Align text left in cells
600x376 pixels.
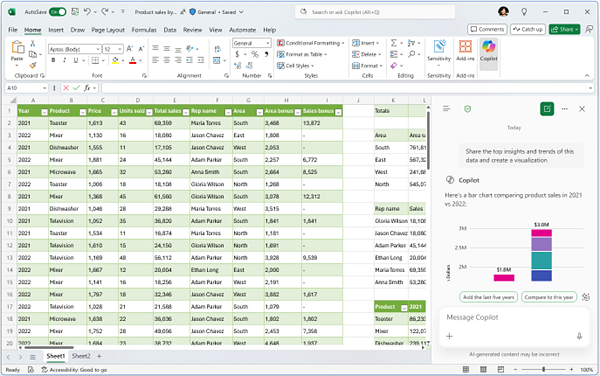155,60
